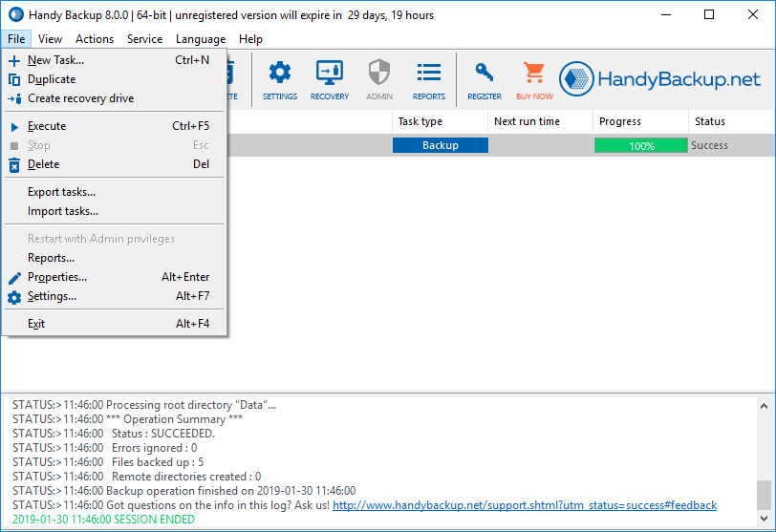Click the Settings gear toolbar icon
The image size is (776, 532).
(x=280, y=80)
